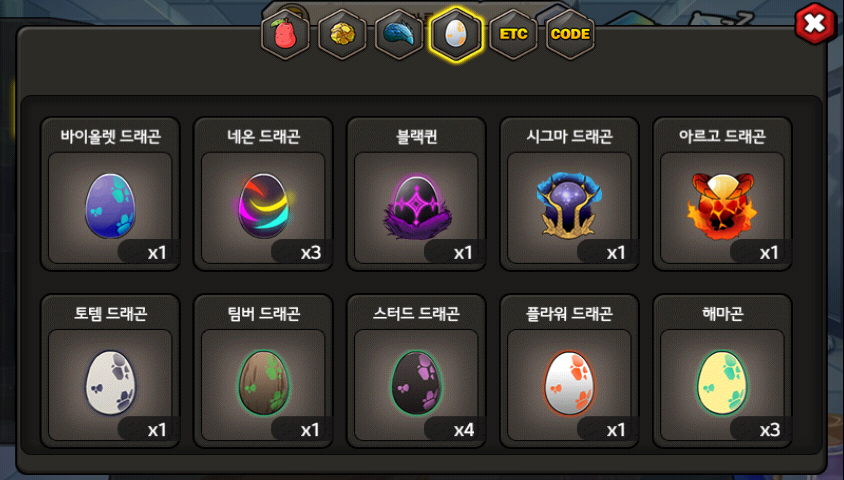The width and height of the screenshot is (844, 480).
Task: Switch to the gold nugget tab
Action: 342,34
